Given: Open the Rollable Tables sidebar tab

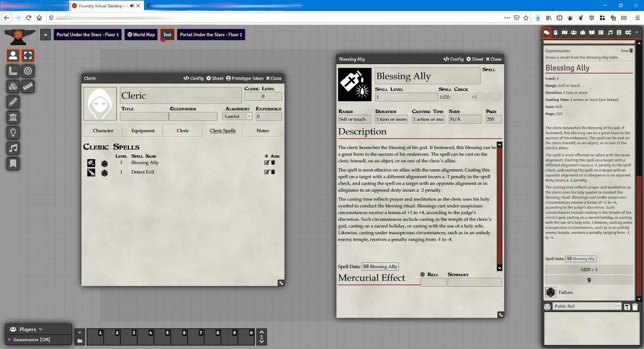Looking at the screenshot, I should (601, 33).
